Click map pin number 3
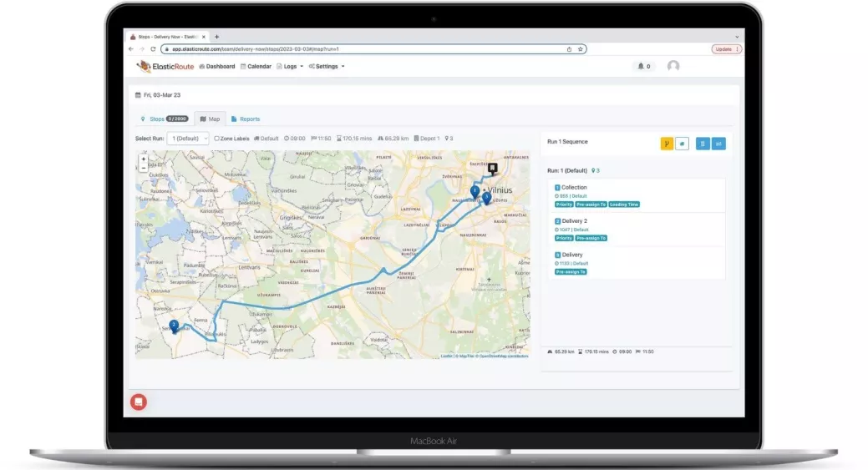Viewport: 868px width, 470px height. tap(486, 198)
